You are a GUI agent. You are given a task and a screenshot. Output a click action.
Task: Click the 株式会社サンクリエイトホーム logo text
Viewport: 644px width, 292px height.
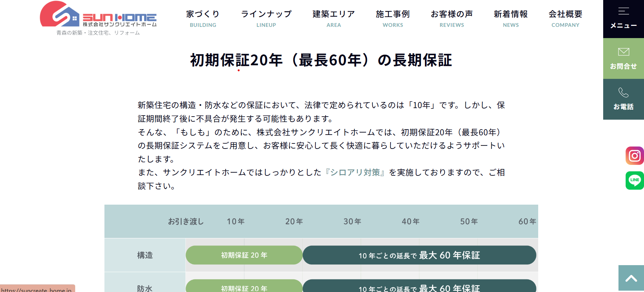coord(120,24)
